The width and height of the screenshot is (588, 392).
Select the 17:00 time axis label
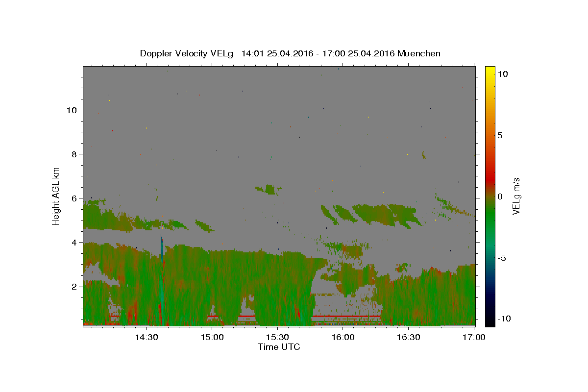click(x=474, y=337)
